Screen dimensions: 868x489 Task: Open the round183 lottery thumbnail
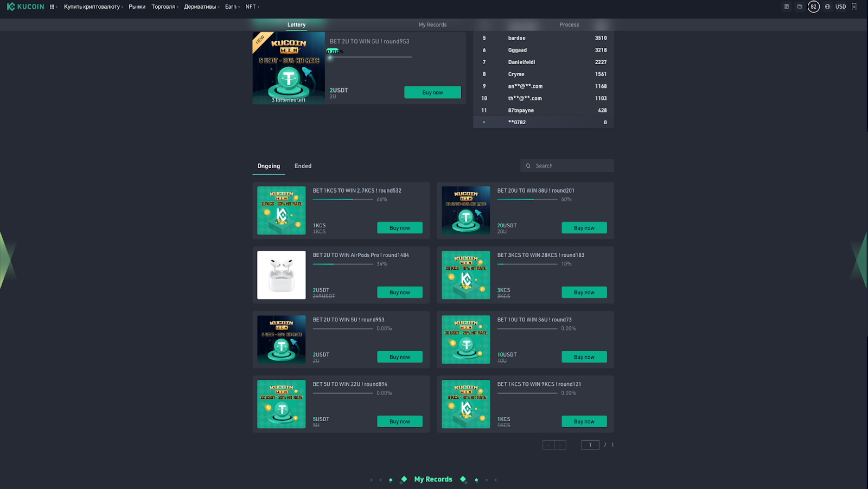coord(466,275)
